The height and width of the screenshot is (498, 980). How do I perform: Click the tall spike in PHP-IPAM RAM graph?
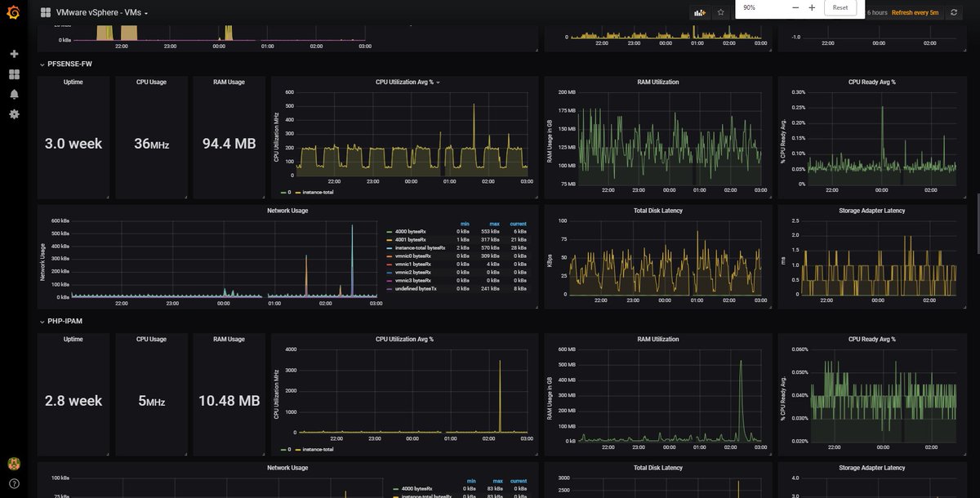click(742, 400)
